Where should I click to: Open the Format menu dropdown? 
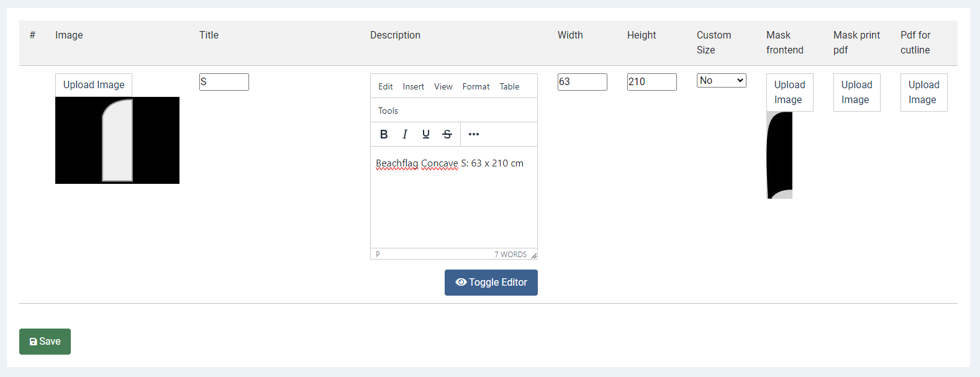coord(476,86)
